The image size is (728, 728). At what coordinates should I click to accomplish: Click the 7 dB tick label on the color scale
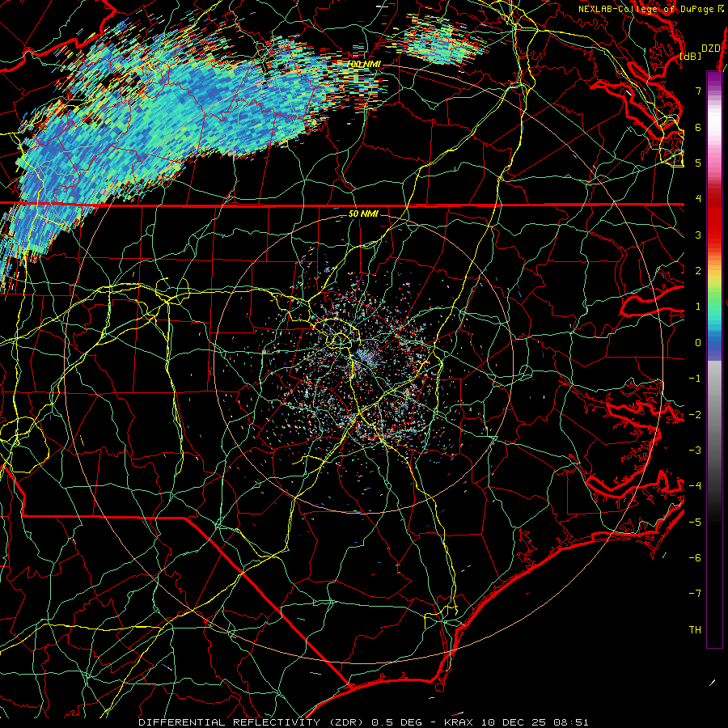coord(698,91)
